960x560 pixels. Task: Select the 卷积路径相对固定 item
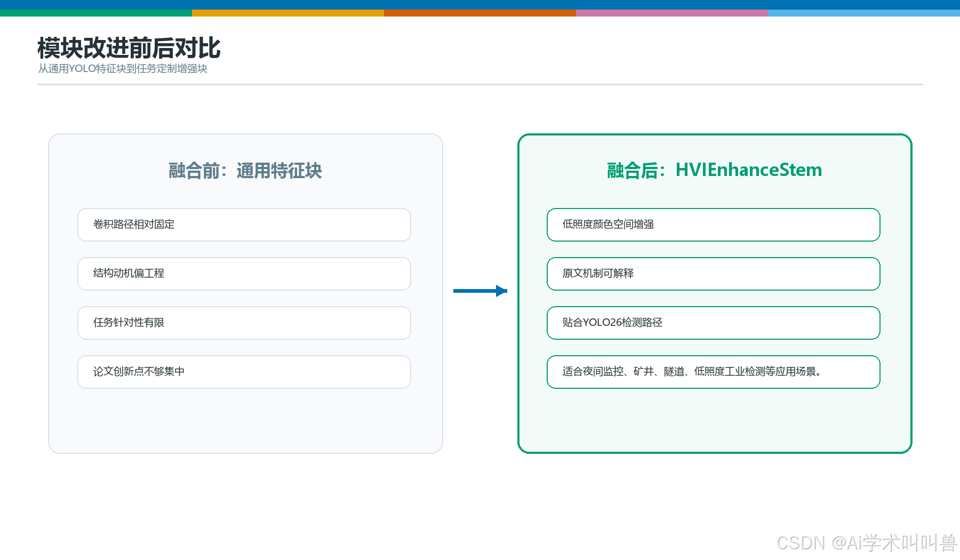click(244, 225)
